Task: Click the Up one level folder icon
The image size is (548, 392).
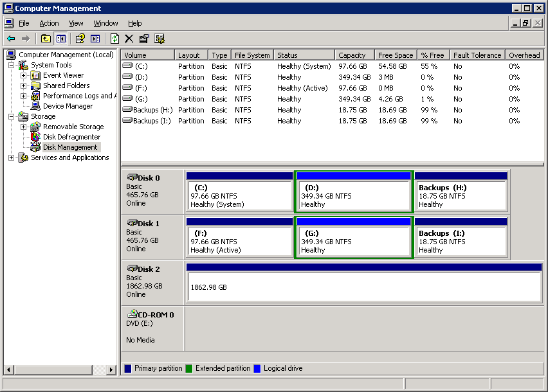Action: 45,39
